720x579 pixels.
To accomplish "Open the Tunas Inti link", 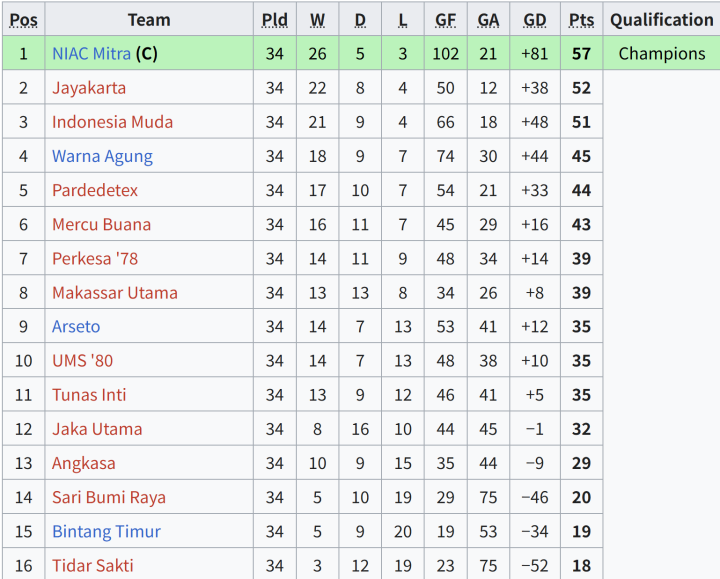I will point(89,395).
